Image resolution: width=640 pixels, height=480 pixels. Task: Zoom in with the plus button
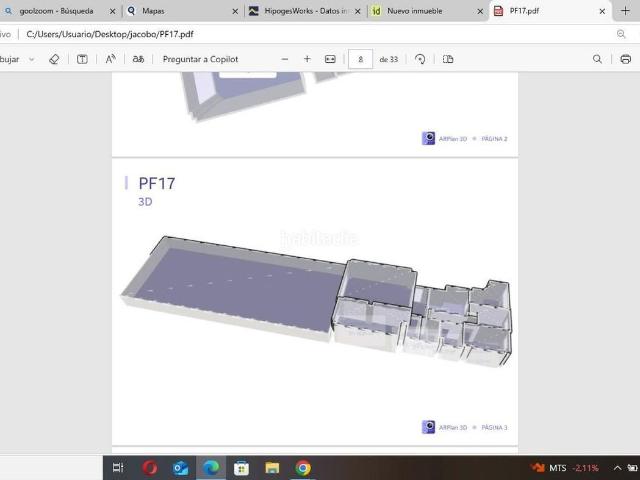[307, 59]
